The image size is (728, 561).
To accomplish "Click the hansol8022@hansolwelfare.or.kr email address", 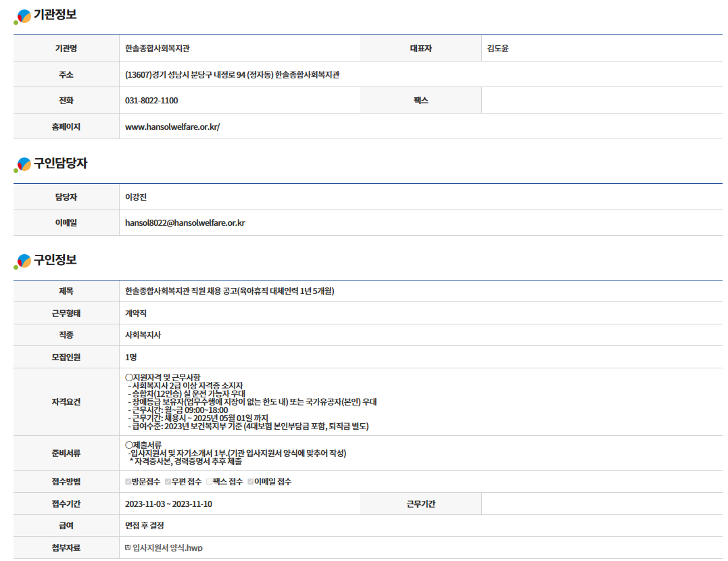I will click(x=185, y=222).
